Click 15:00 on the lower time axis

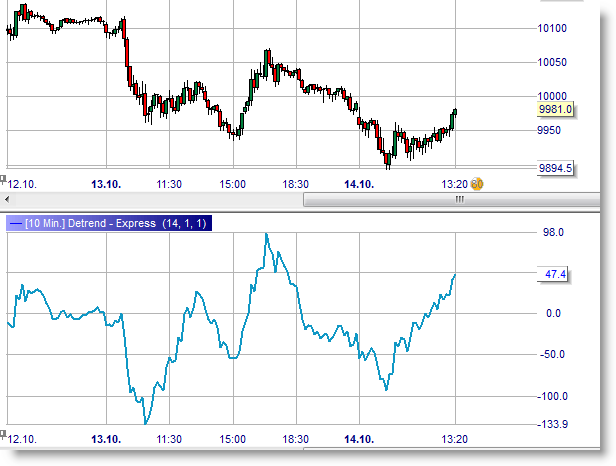(x=233, y=439)
